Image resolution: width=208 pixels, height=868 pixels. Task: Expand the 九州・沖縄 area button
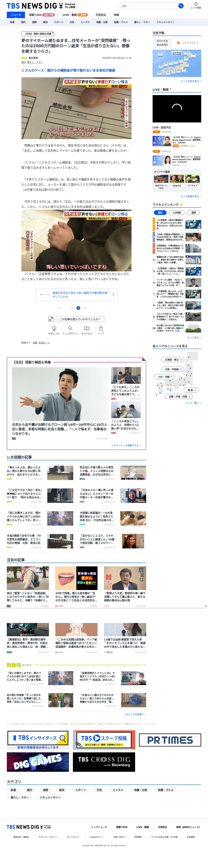(x=164, y=377)
